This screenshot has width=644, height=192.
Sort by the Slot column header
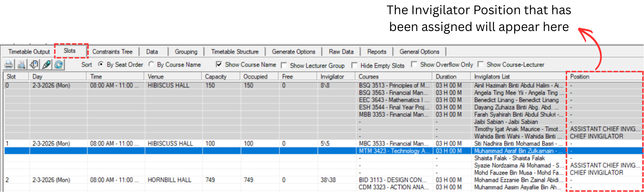[x=16, y=76]
